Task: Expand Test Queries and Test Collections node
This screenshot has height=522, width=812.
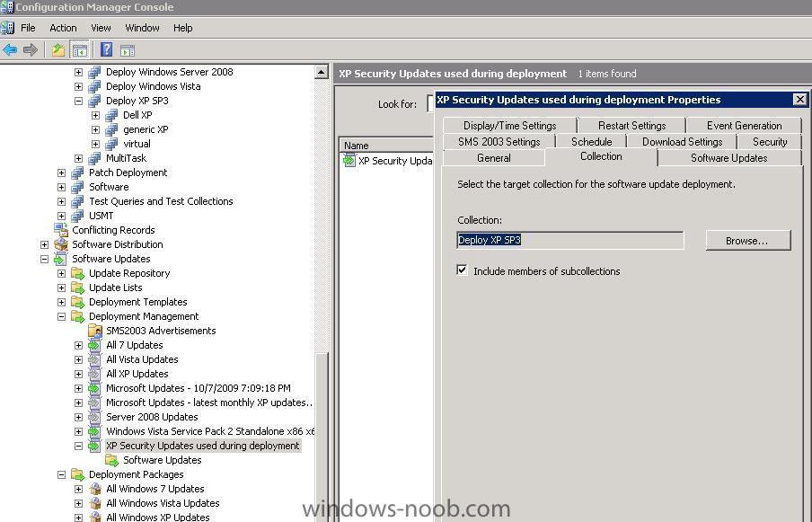Action: (61, 201)
